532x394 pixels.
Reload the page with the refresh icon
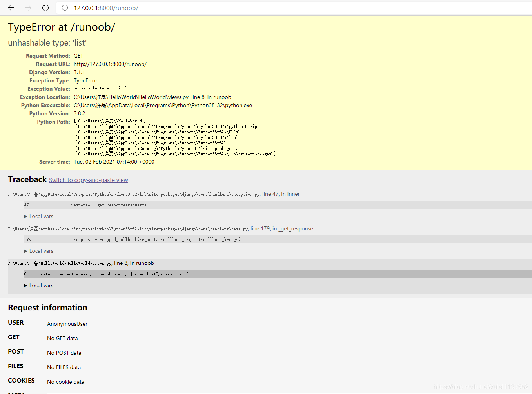45,8
